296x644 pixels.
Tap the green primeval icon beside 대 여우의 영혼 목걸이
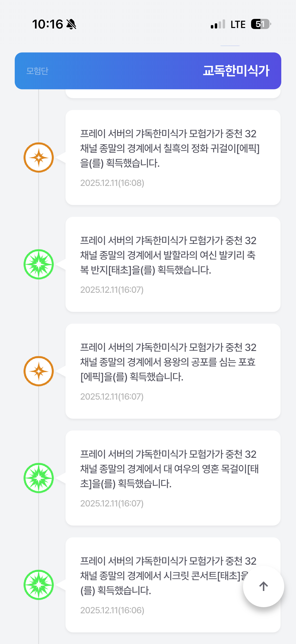tap(39, 478)
